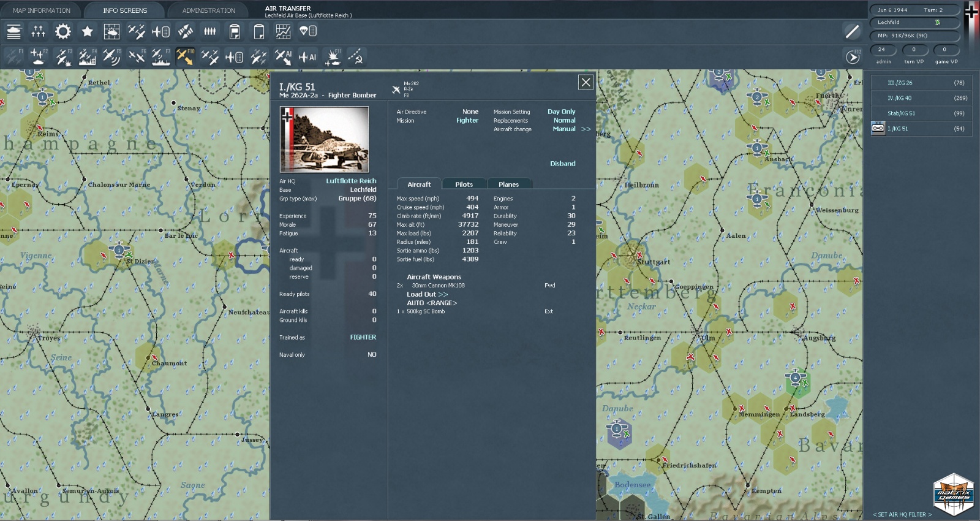Click the F12 end turn arrow icon

(853, 57)
